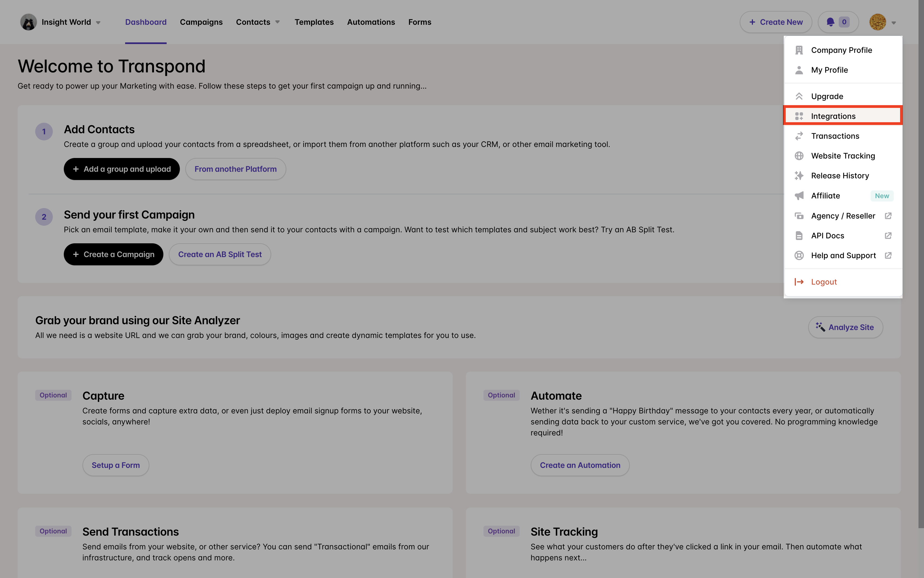Click the Website Tracking globe icon

799,156
